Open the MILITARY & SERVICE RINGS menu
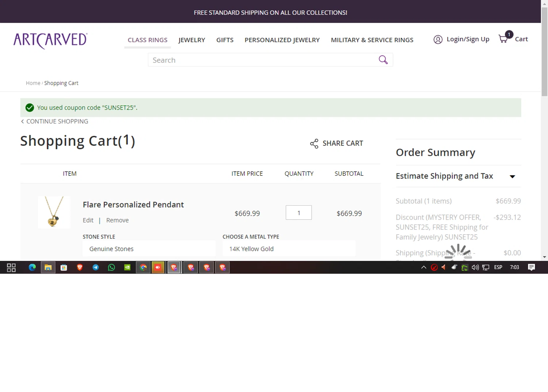Image resolution: width=548 pixels, height=392 pixels. click(372, 40)
